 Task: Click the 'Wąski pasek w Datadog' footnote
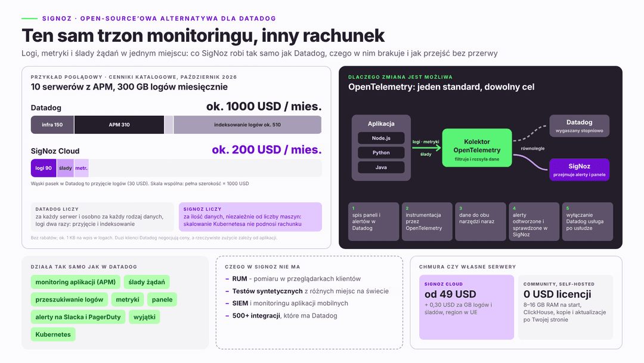point(140,184)
